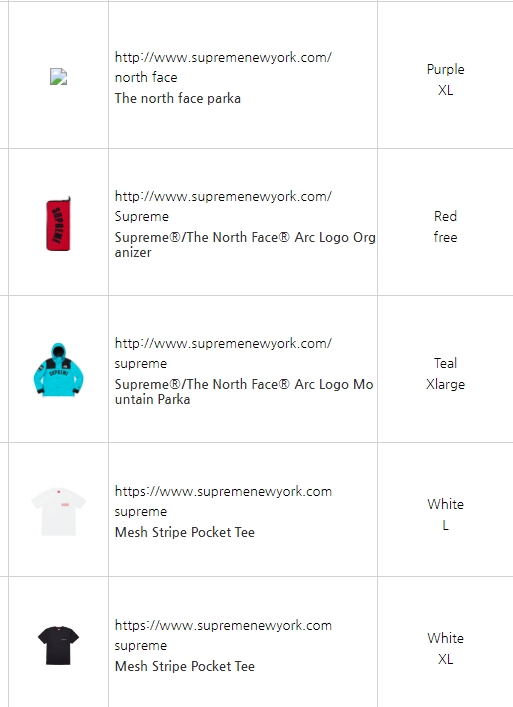Screen dimensions: 513x707
Task: Click 'Arc Logo Mountain Parka' product title
Action: (x=244, y=391)
